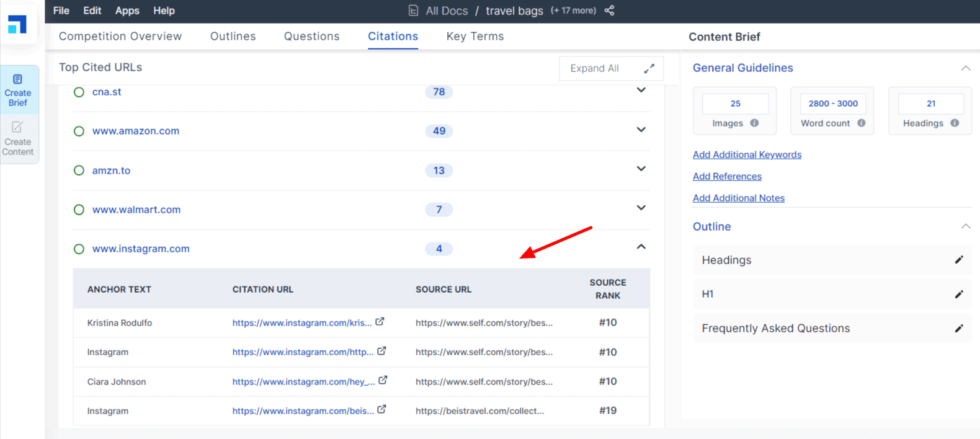This screenshot has height=439, width=980.
Task: Click the Add References link
Action: [x=727, y=176]
